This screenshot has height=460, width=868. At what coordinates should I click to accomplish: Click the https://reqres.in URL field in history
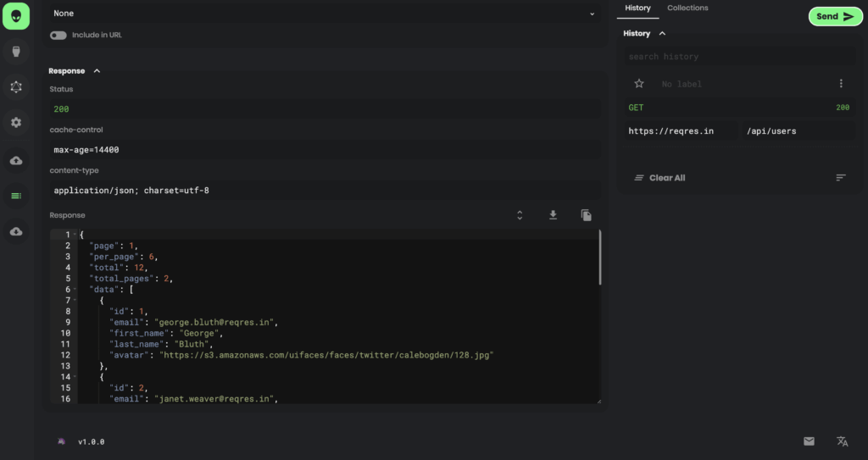(682, 131)
